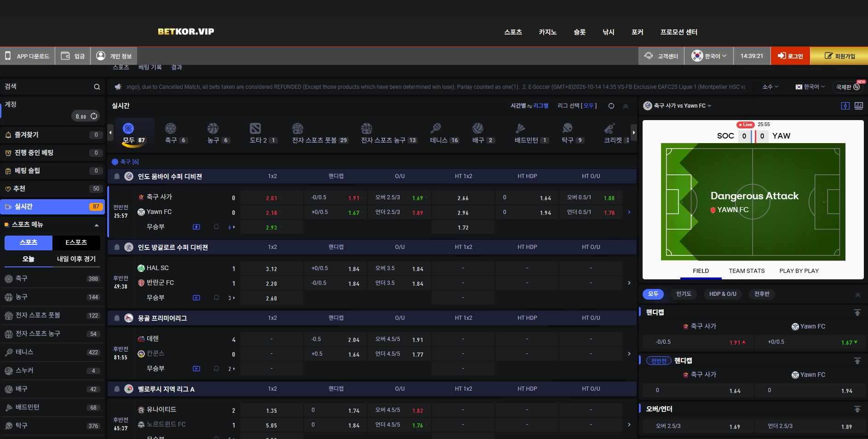Image resolution: width=868 pixels, height=439 pixels.
Task: Refresh the account balance
Action: click(x=94, y=116)
